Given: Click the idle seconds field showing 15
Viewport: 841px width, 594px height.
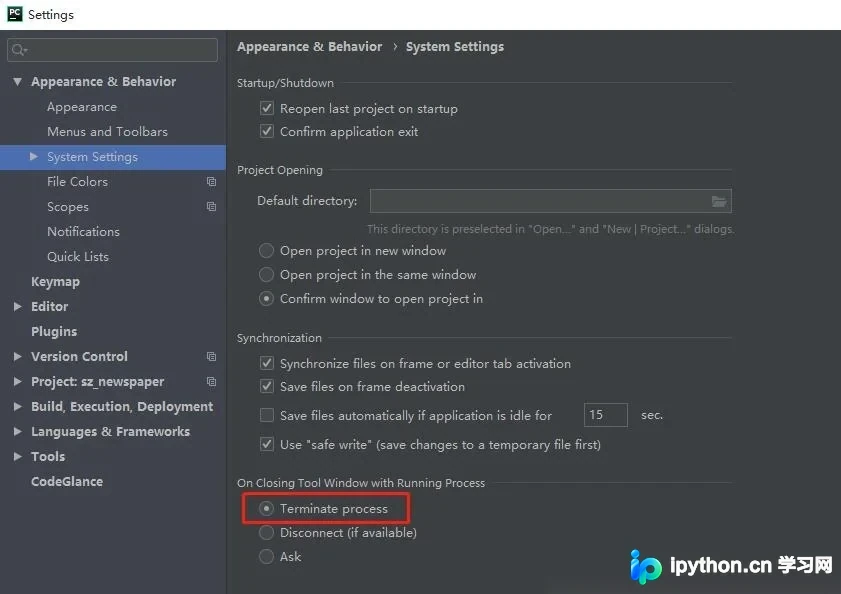Looking at the screenshot, I should tap(606, 415).
